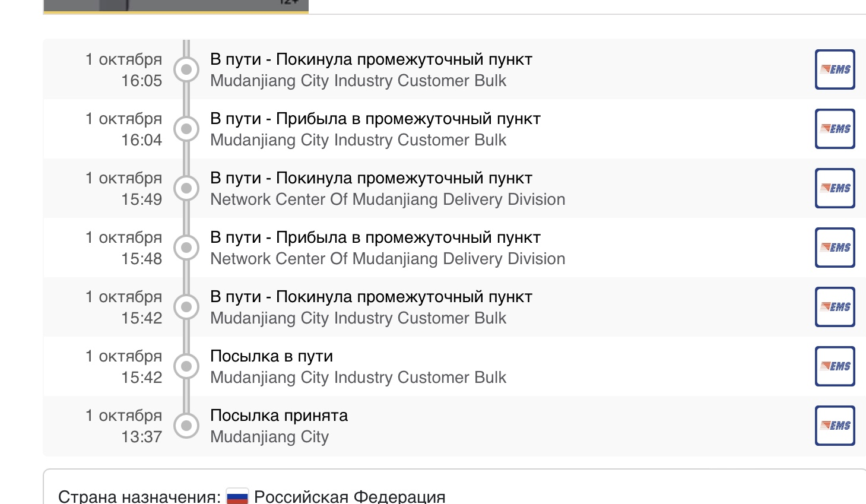Viewport: 866px width, 504px height.
Task: Click EMS icon for 16:05 tracking event
Action: pos(835,69)
